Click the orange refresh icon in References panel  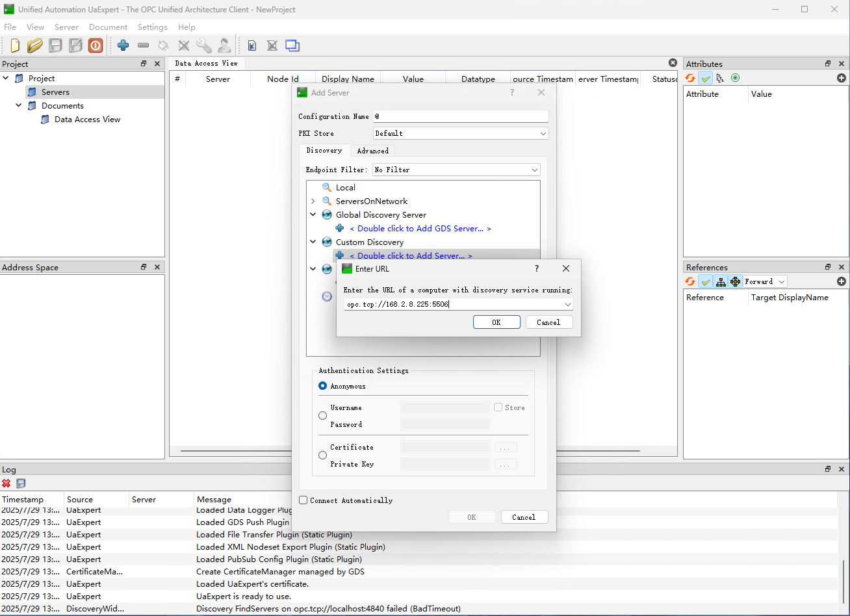point(691,281)
